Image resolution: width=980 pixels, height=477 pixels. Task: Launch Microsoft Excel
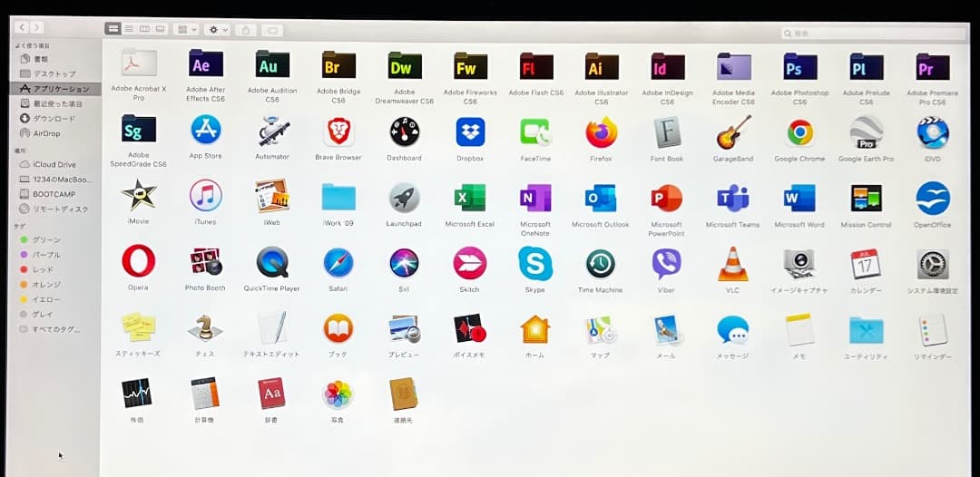click(469, 198)
